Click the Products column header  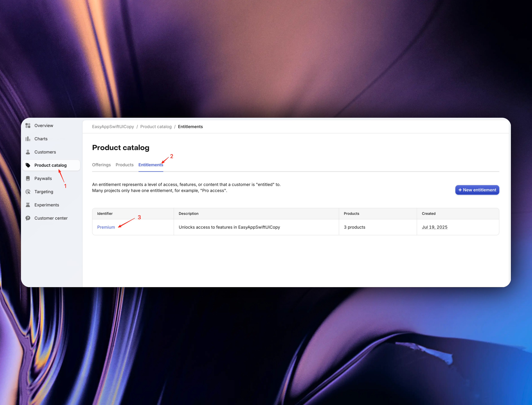[352, 214]
